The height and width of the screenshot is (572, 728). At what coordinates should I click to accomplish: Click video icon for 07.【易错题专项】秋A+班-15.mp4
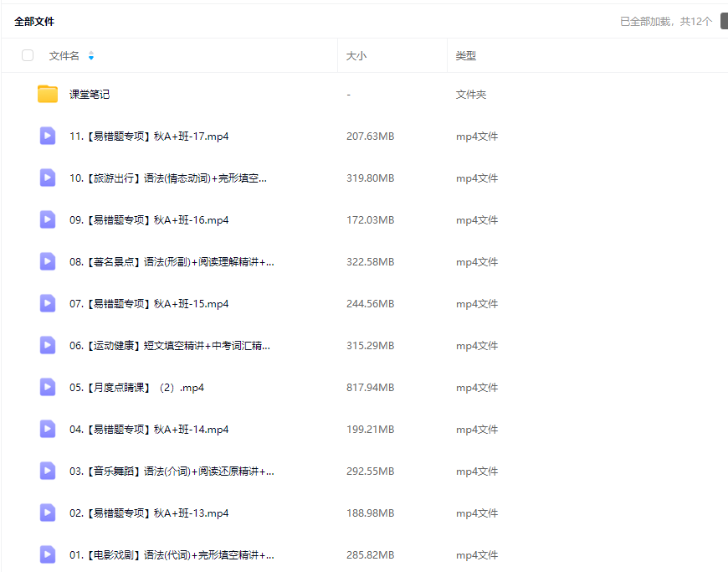click(48, 303)
